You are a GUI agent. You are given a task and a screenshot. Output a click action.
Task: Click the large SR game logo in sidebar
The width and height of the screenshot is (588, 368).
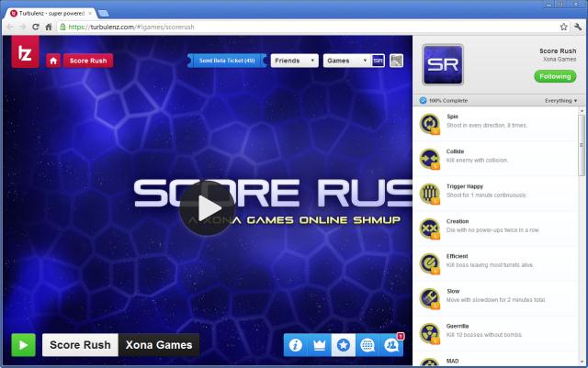(x=443, y=64)
